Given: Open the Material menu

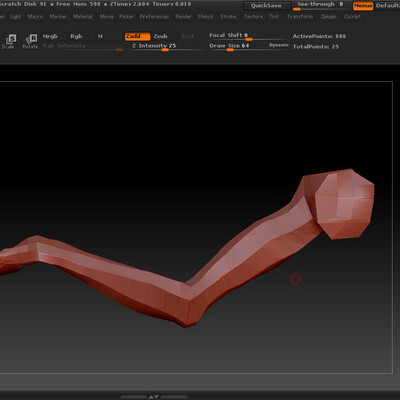Looking at the screenshot, I should (x=82, y=16).
